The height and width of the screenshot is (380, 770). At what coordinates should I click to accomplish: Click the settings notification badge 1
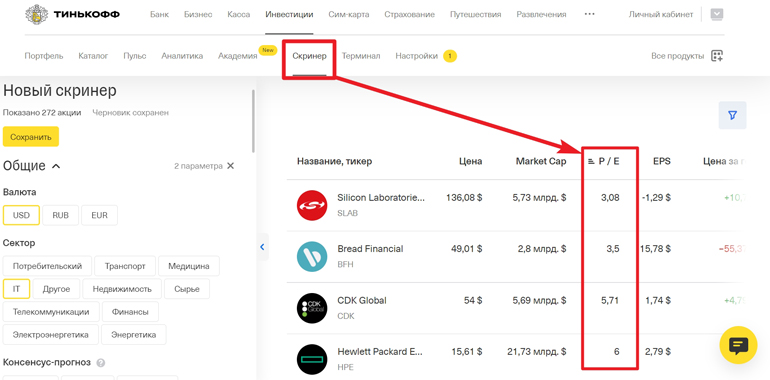(x=450, y=56)
